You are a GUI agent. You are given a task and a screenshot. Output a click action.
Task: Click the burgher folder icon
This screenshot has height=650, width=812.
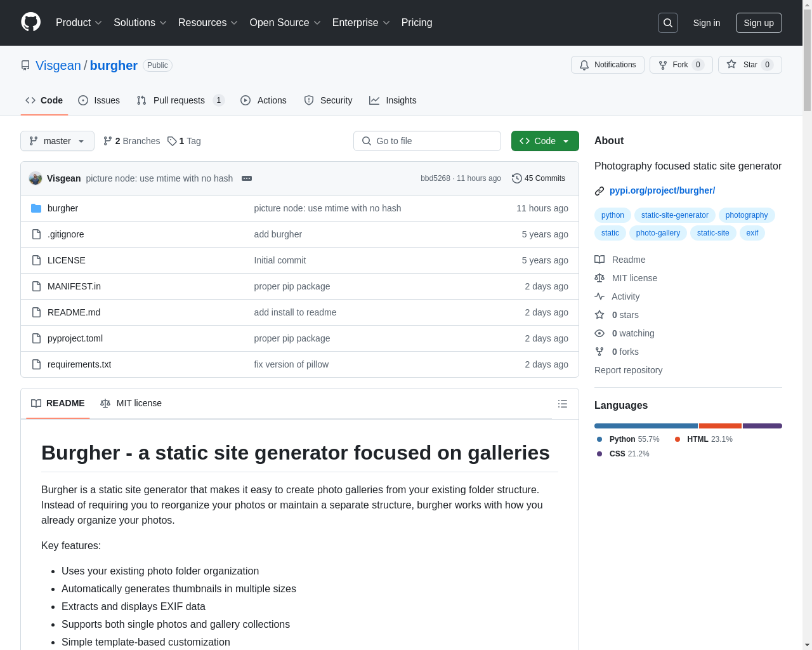[36, 208]
